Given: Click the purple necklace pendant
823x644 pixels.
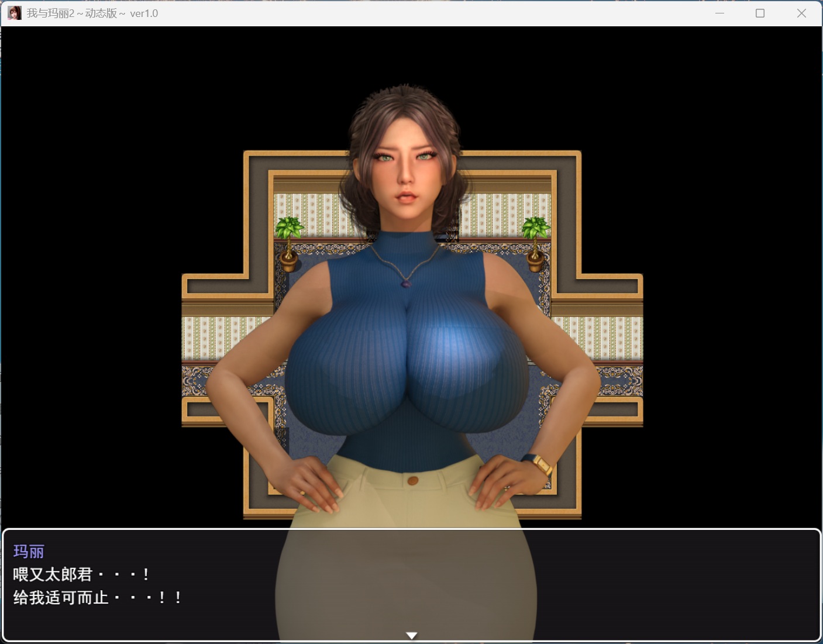Looking at the screenshot, I should pyautogui.click(x=406, y=284).
